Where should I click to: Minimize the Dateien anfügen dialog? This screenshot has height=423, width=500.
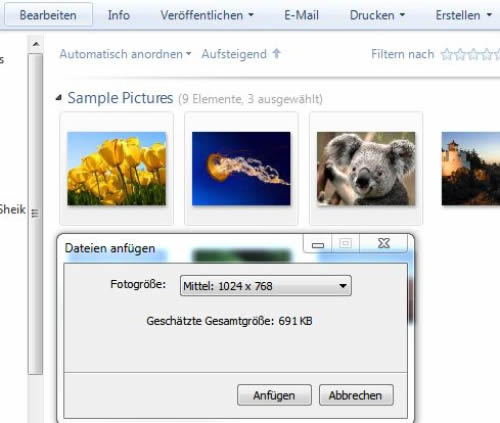[x=318, y=244]
